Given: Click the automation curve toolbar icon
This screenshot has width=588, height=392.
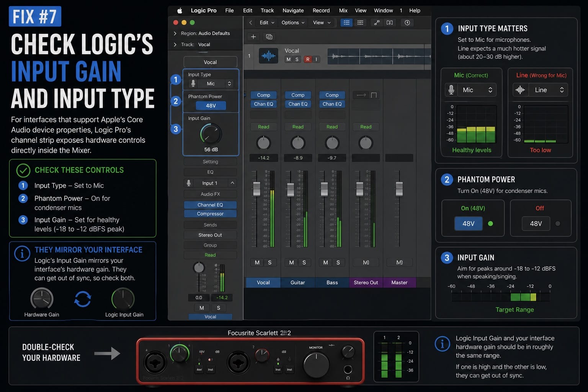Looking at the screenshot, I should pos(377,23).
